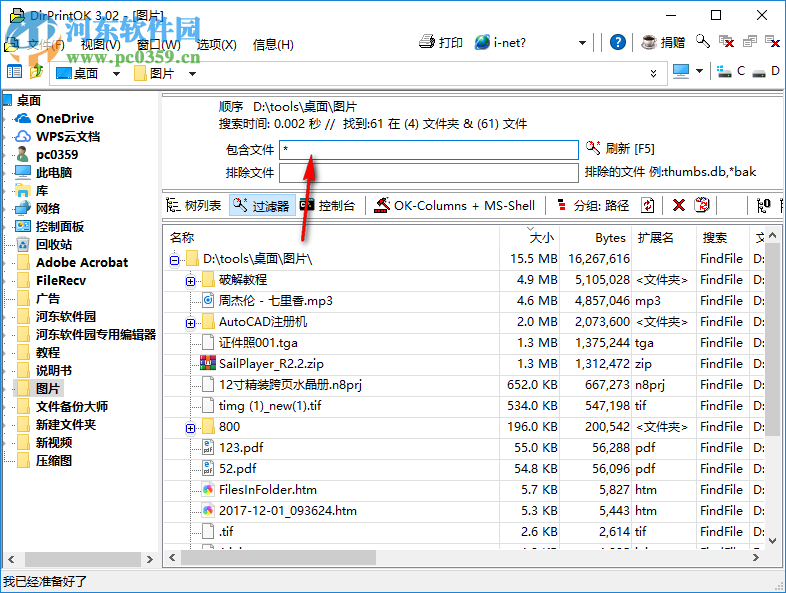This screenshot has height=593, width=786.
Task: Expand the AutoCAD注册机 folder node
Action: pyautogui.click(x=190, y=323)
